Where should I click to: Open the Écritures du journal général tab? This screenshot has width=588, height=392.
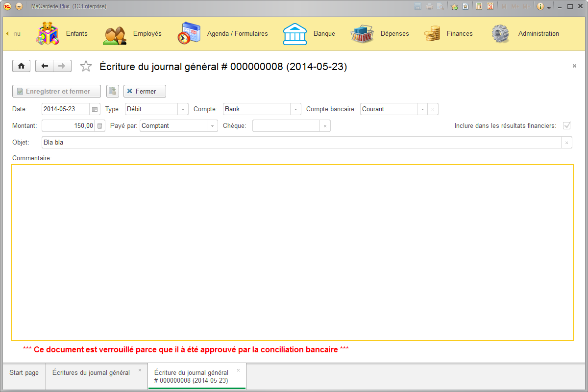coord(91,372)
